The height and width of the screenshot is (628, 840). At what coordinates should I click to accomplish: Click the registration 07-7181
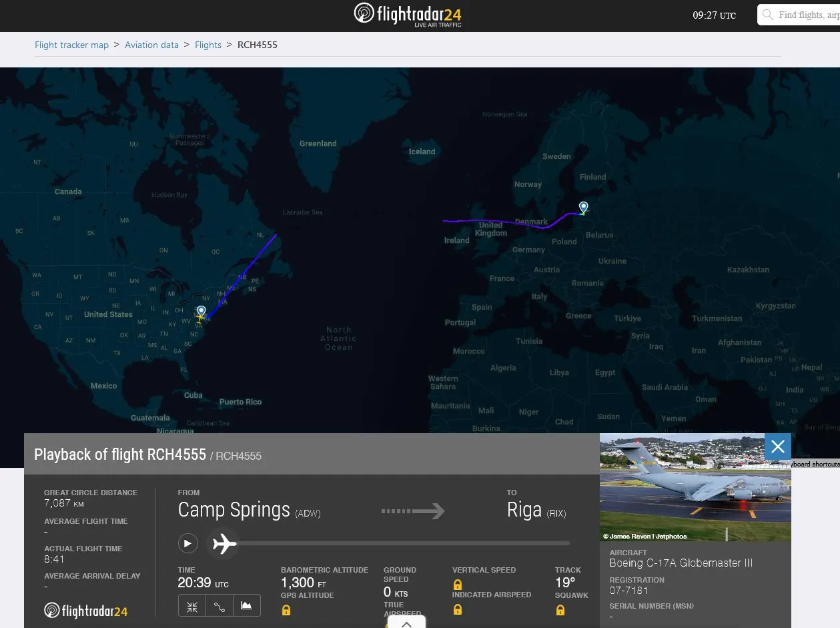(x=628, y=591)
